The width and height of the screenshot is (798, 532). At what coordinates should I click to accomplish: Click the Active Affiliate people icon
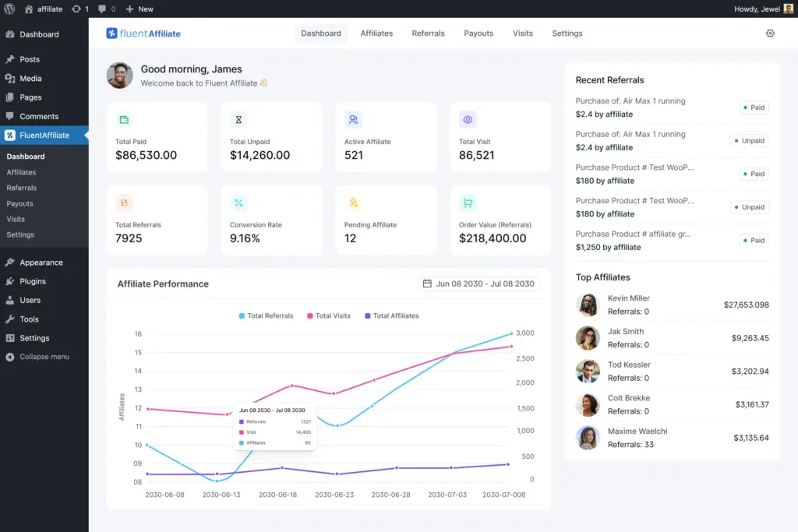[x=353, y=119]
